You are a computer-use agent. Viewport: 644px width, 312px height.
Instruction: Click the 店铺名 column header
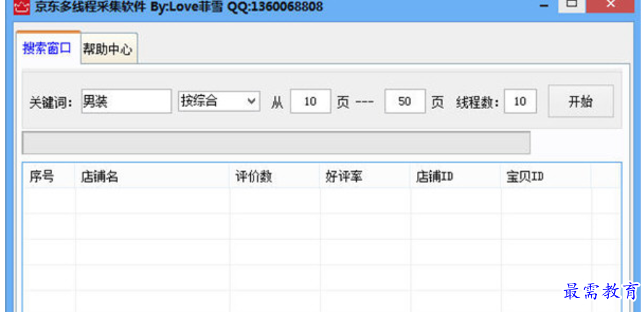pos(152,176)
